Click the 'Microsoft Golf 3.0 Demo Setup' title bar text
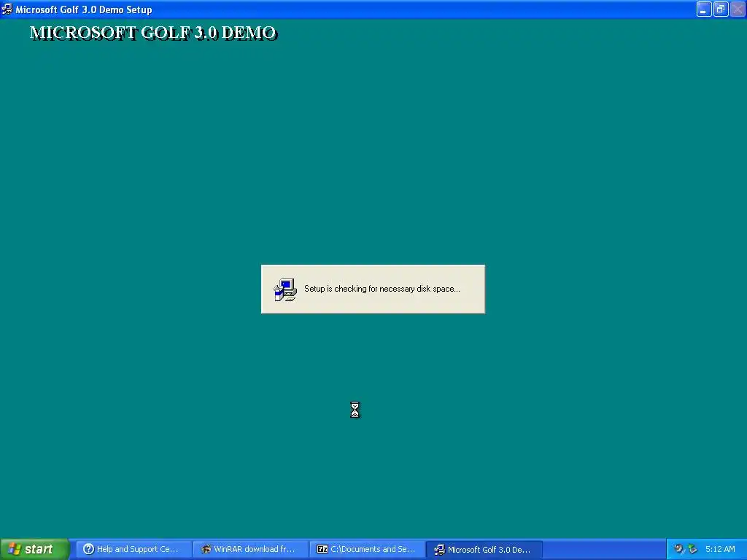 [84, 9]
